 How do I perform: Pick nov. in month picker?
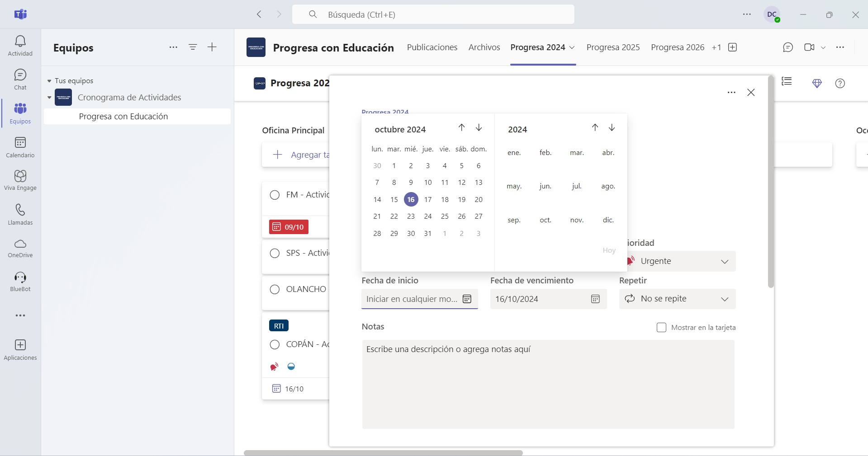[577, 220]
